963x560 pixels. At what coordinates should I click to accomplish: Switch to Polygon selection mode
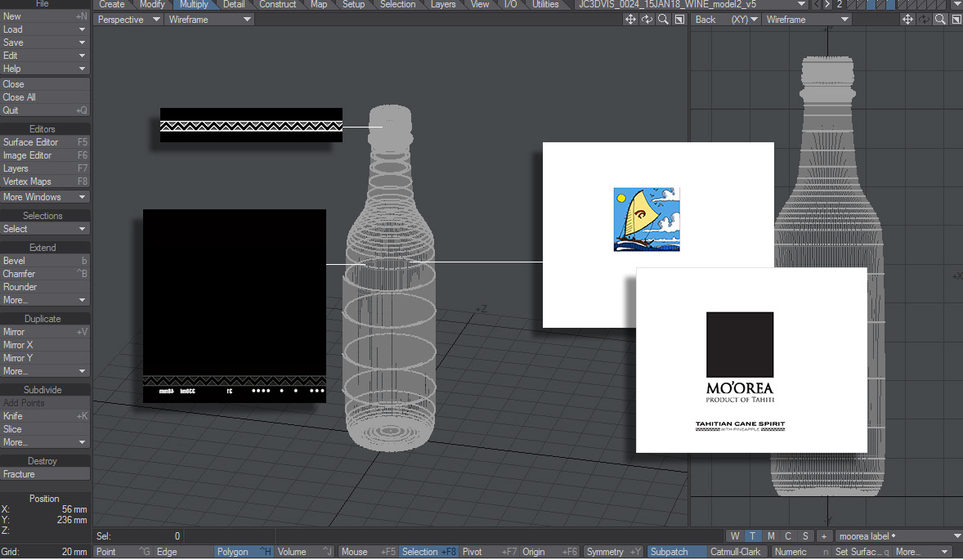[244, 552]
